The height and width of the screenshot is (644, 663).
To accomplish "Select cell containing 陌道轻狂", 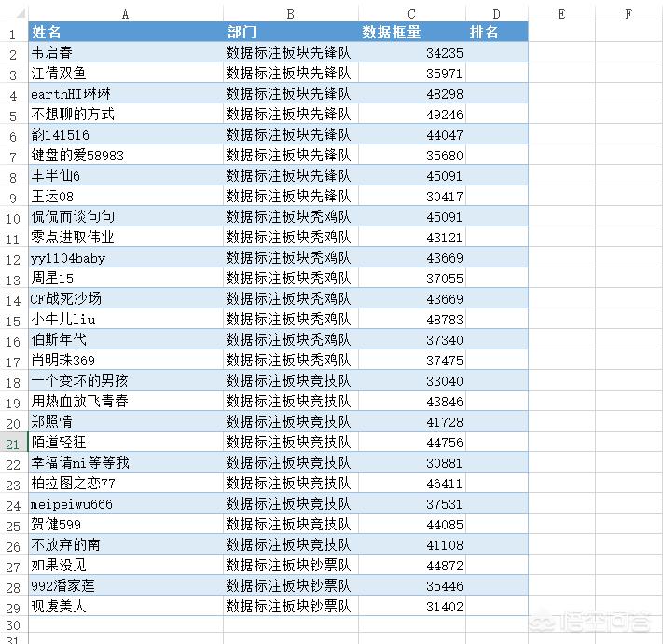I will coord(126,442).
